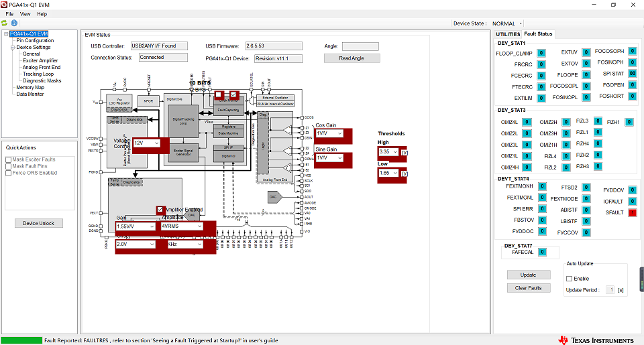The height and width of the screenshot is (345, 644).
Task: Select Analog Front End in the tree
Action: 42,67
